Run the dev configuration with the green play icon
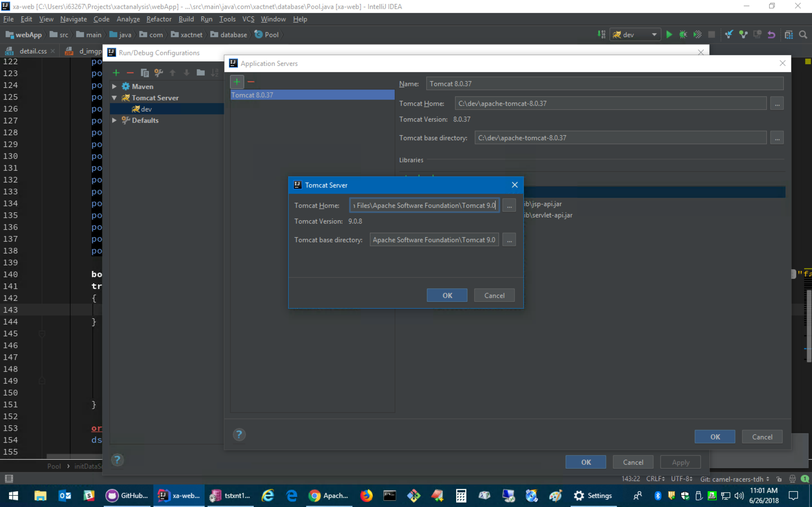Viewport: 812px width, 507px height. click(x=669, y=34)
